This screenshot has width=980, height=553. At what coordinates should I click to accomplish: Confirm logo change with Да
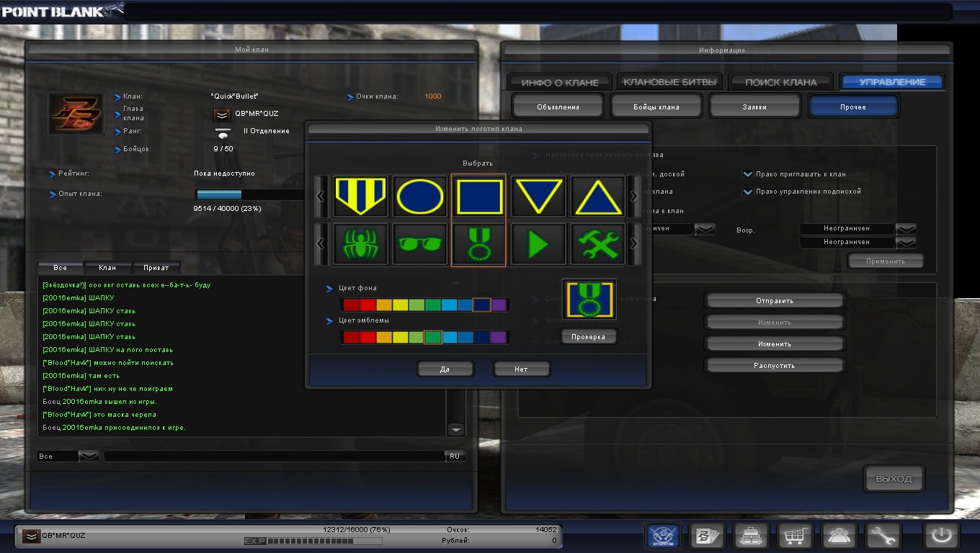click(445, 369)
